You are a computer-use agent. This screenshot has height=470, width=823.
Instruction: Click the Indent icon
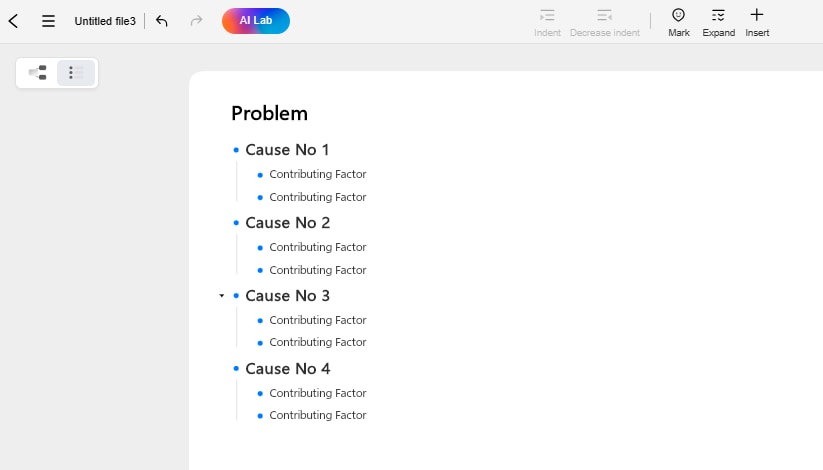(x=547, y=15)
